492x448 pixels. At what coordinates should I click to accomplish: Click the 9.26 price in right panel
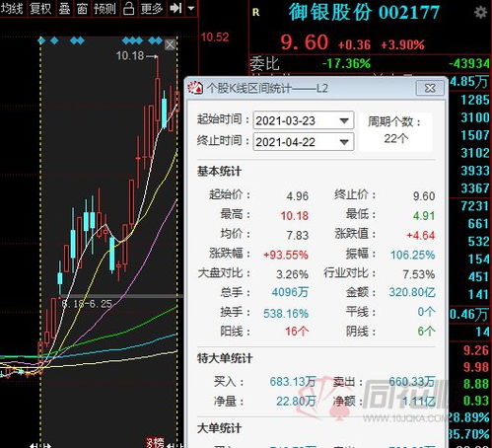point(476,350)
